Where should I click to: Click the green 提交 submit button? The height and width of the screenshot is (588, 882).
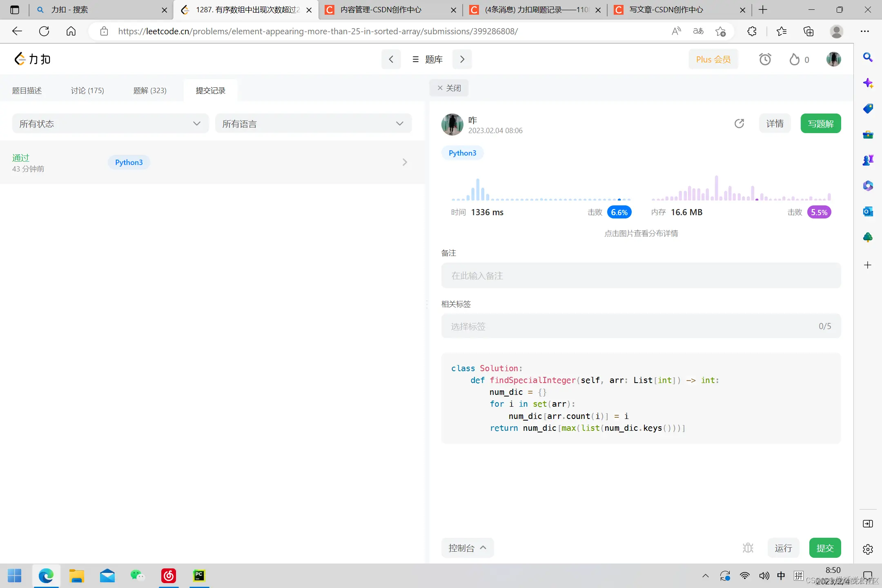tap(824, 548)
